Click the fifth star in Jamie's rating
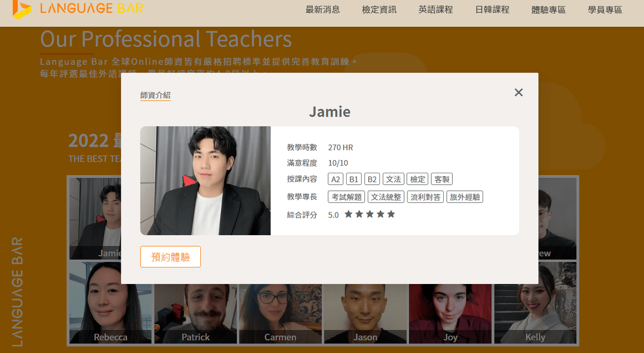644x353 pixels. coord(391,214)
